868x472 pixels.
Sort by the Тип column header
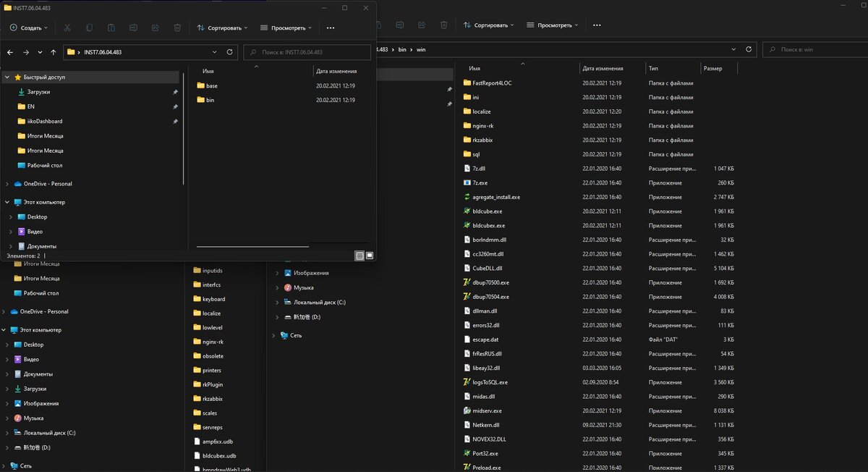click(x=654, y=68)
